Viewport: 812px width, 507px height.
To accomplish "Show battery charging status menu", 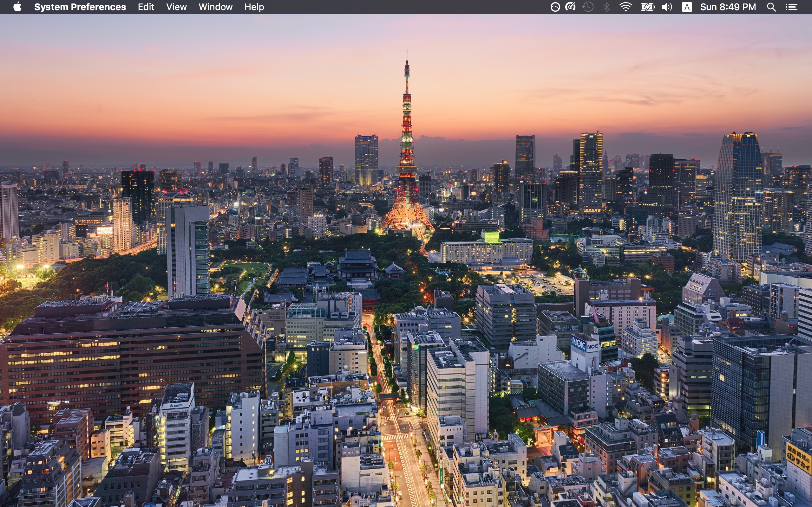I will pyautogui.click(x=647, y=7).
